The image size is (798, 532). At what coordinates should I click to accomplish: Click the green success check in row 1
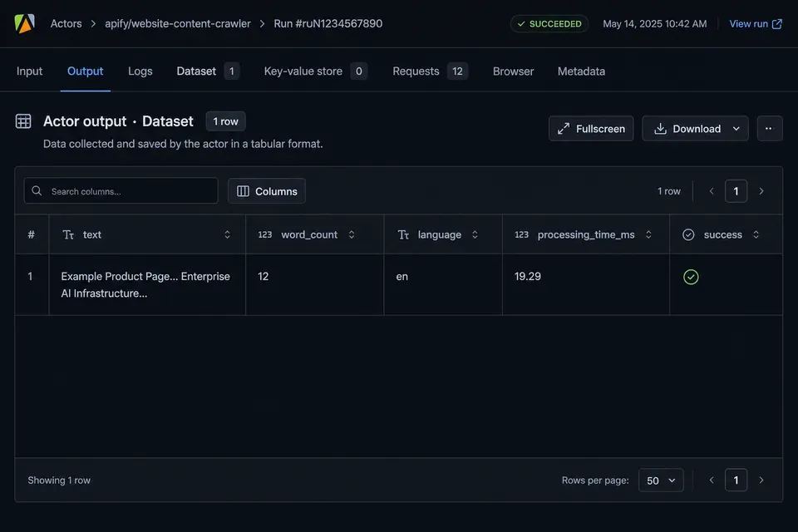pos(691,277)
